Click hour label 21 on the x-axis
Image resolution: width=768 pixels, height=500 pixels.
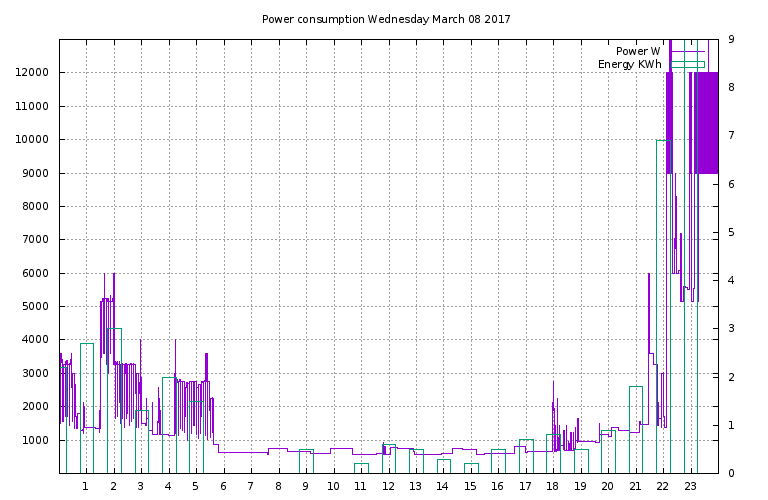[635, 486]
